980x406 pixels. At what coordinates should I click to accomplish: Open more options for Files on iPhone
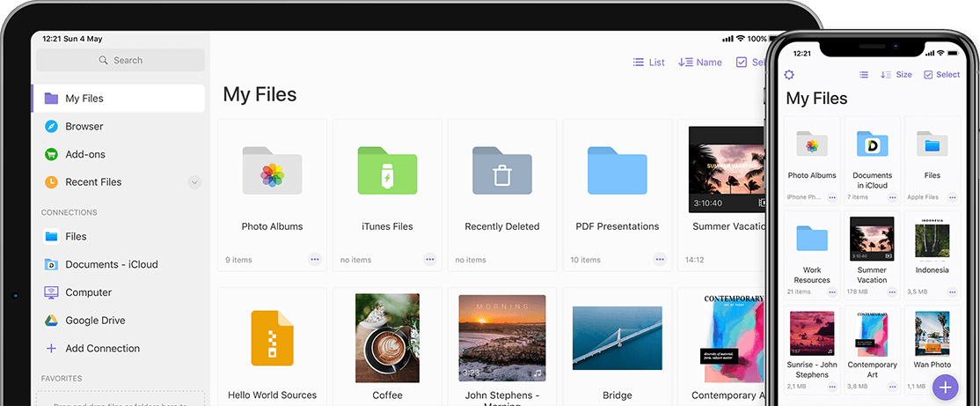[x=953, y=197]
